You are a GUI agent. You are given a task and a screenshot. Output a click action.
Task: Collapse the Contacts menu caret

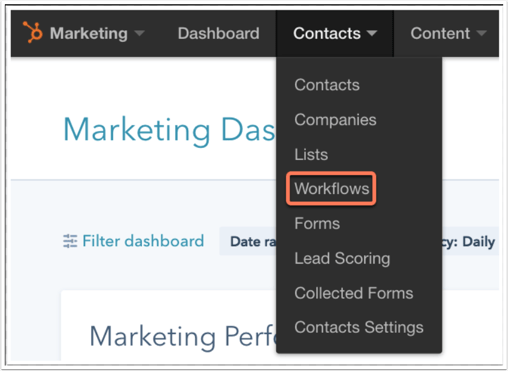click(372, 33)
